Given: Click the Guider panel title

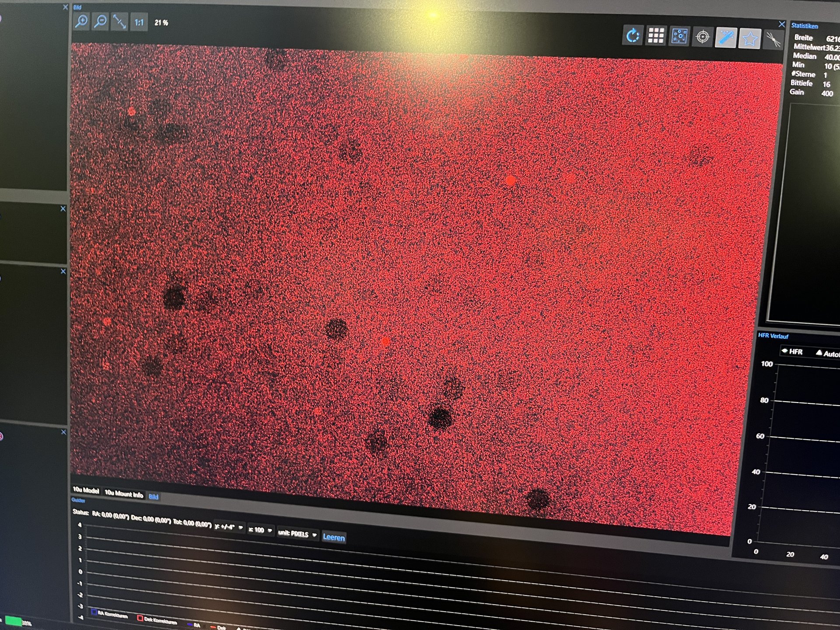Looking at the screenshot, I should pyautogui.click(x=78, y=500).
